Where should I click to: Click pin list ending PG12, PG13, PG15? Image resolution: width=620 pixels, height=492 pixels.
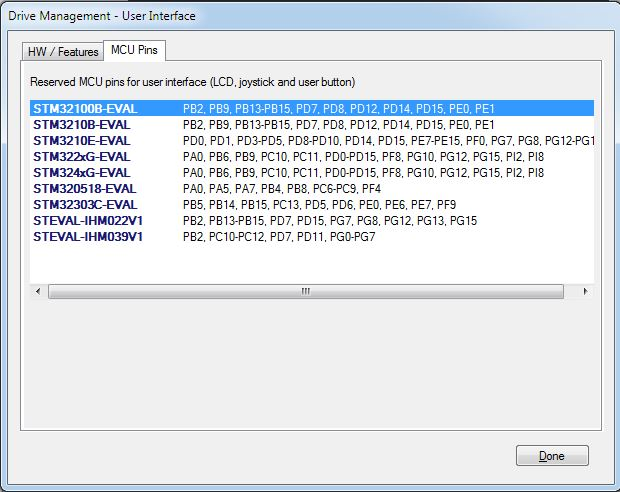pyautogui.click(x=330, y=221)
